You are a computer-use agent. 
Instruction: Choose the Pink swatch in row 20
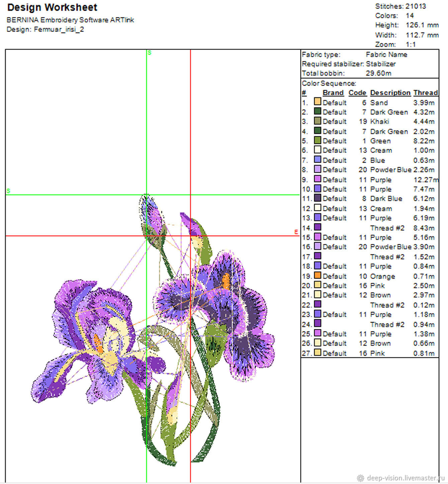pyautogui.click(x=317, y=285)
